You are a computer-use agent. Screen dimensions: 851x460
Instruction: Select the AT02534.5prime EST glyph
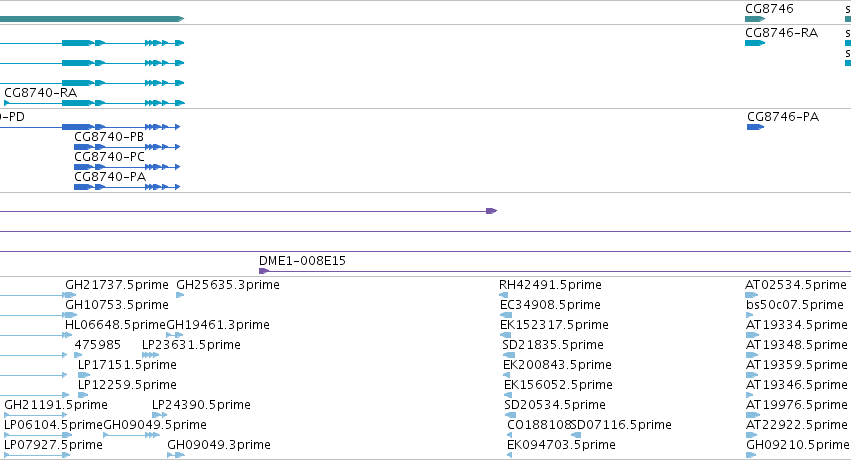tap(751, 295)
